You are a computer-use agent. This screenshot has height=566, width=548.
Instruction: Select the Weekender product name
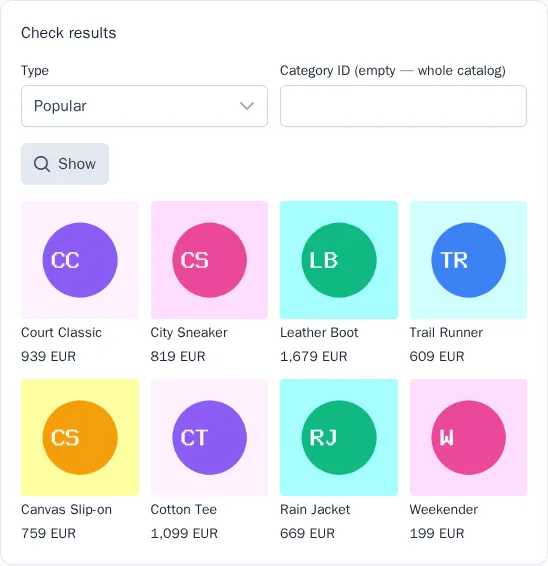point(444,509)
